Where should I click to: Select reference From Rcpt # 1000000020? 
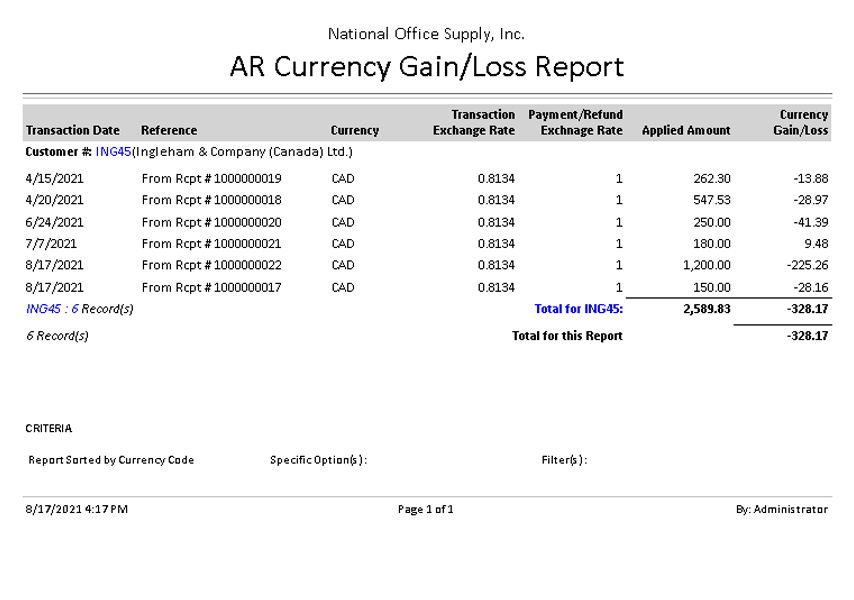pyautogui.click(x=212, y=222)
